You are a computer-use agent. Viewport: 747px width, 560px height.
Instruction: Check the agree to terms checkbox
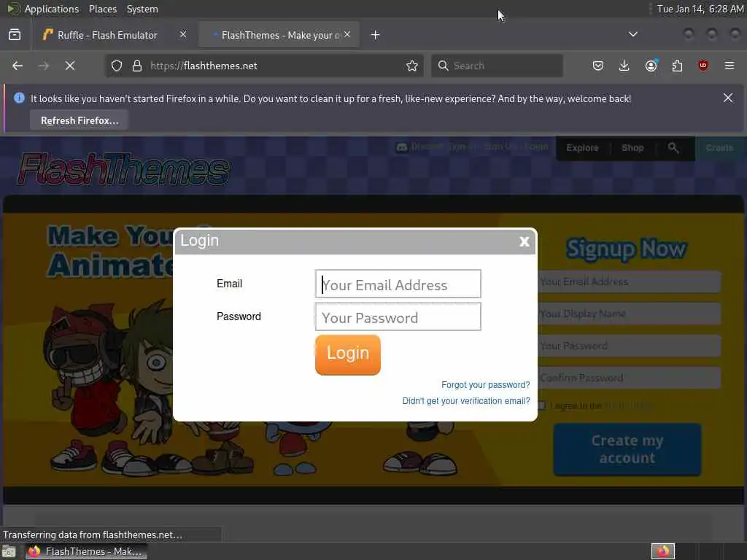click(x=541, y=405)
